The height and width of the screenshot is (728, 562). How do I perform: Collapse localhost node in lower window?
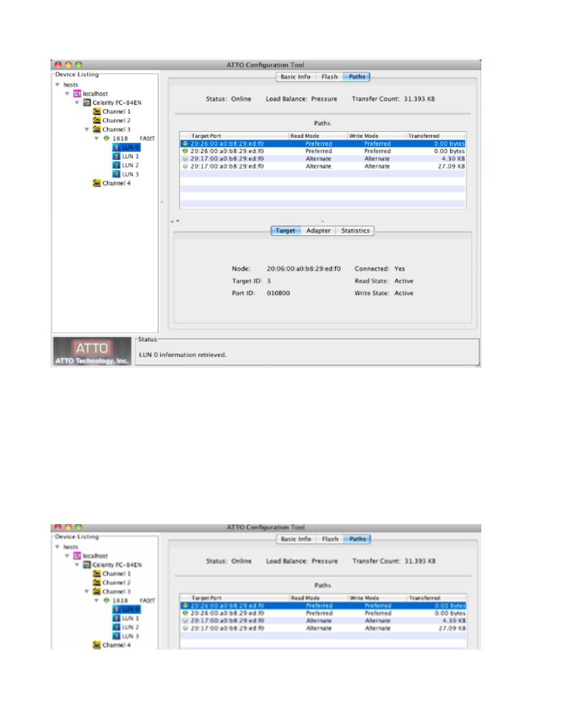tap(67, 556)
